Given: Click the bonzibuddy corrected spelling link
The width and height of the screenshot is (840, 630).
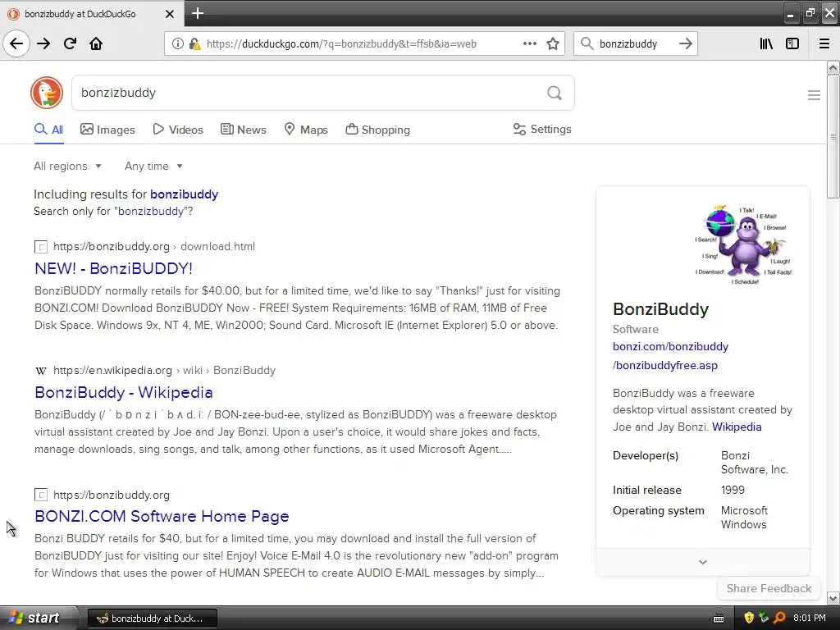Looking at the screenshot, I should 184,194.
